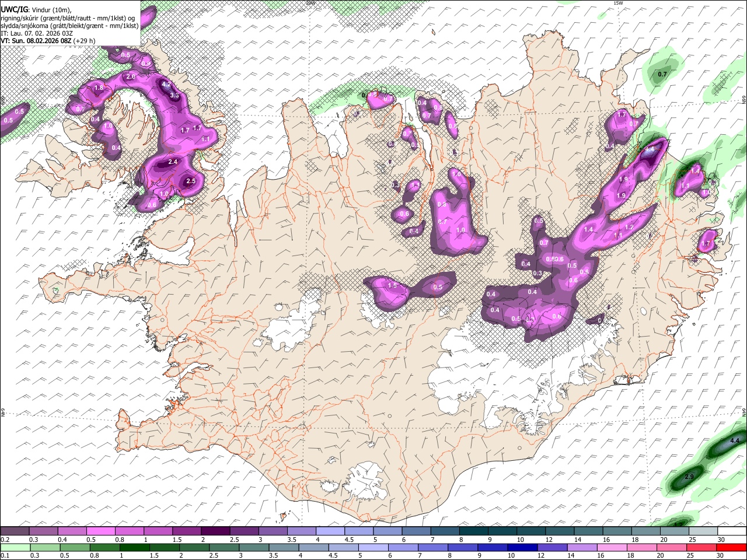Click the 'IT: Lau. 07. 02. 2026 03Z' line
The height and width of the screenshot is (560, 747).
36,33
